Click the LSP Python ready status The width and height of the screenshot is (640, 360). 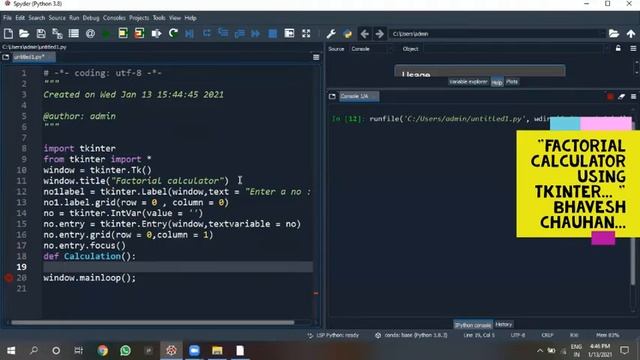[x=333, y=335]
